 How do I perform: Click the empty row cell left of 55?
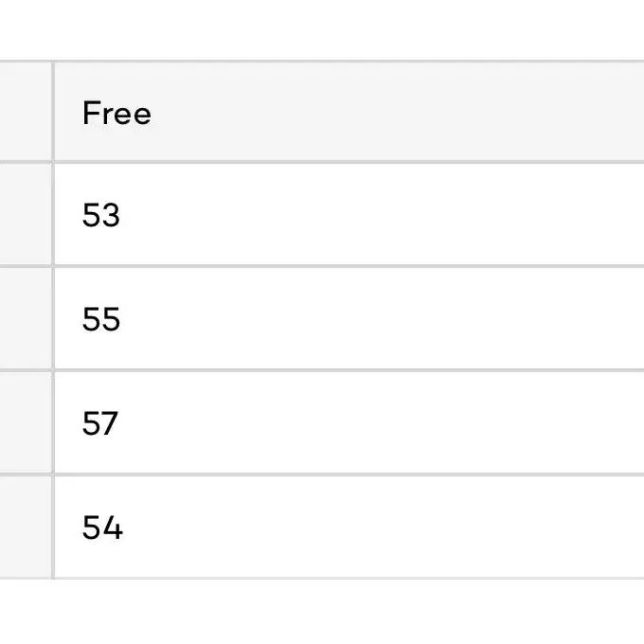[26, 319]
